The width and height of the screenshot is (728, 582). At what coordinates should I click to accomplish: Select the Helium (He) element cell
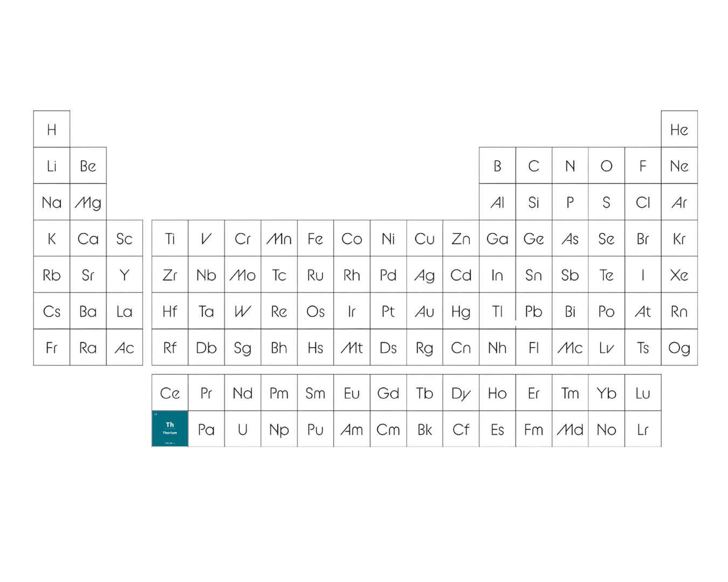point(679,129)
